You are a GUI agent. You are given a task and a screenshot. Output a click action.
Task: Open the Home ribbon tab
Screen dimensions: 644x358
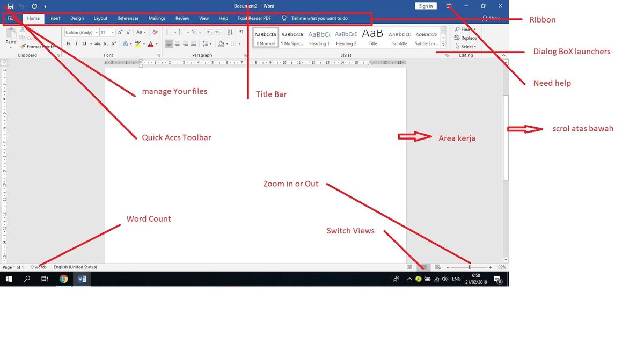(x=33, y=18)
